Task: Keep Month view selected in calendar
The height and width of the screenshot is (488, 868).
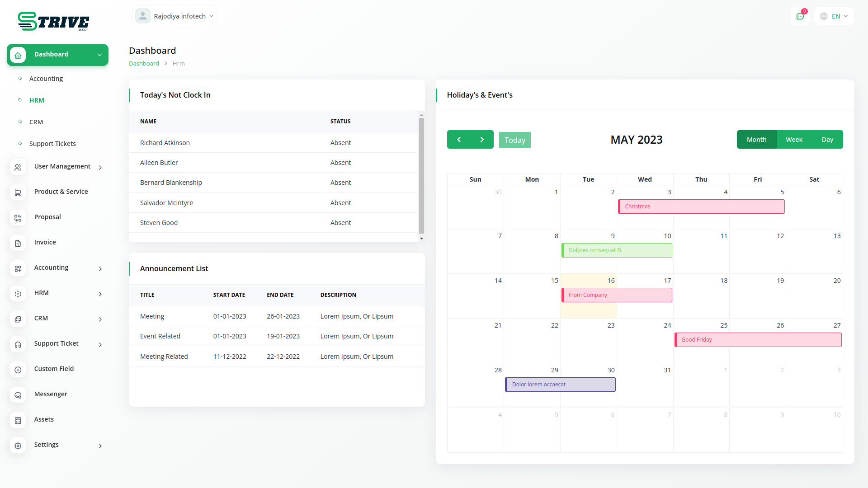Action: [x=756, y=139]
